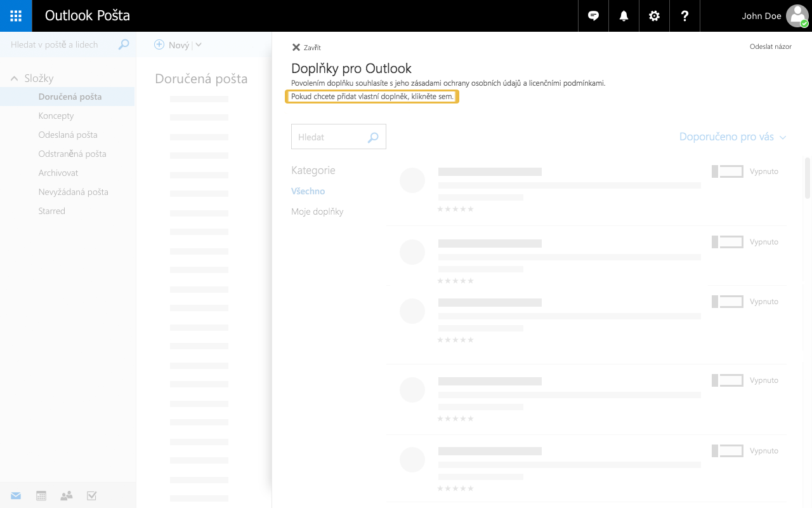This screenshot has width=812, height=508.
Task: Open the Skype chat bubble icon
Action: click(x=594, y=16)
